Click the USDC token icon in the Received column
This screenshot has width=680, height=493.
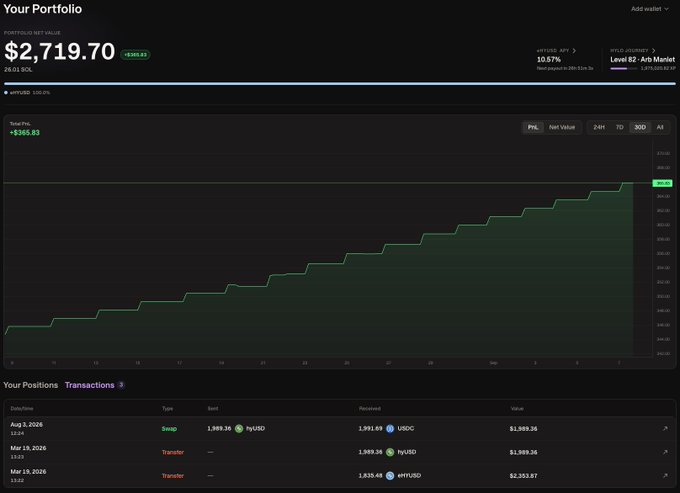coord(390,428)
